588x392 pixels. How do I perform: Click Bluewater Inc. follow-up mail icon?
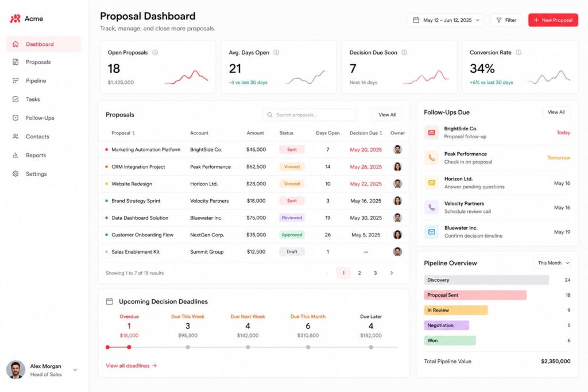(x=432, y=232)
